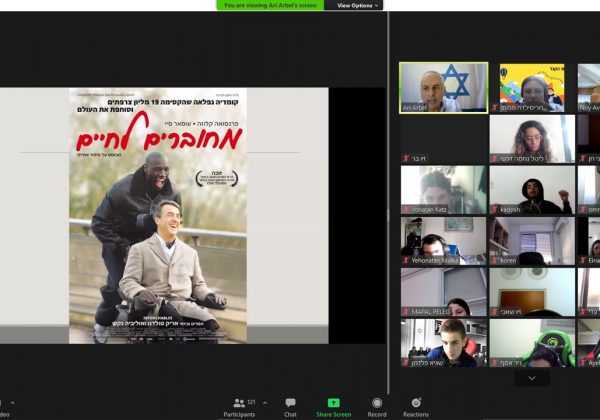600x420 pixels.
Task: Click the muted mic icon on ניר אסף's tile
Action: pos(494,363)
